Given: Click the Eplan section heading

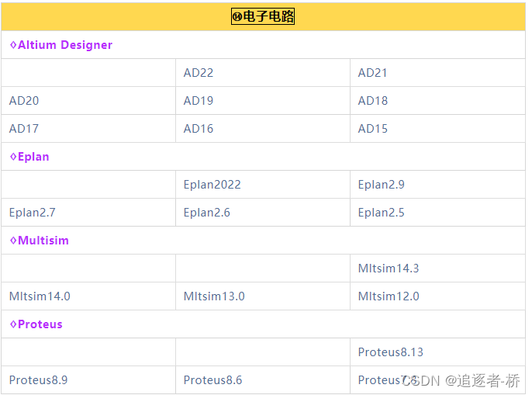Looking at the screenshot, I should 29,157.
